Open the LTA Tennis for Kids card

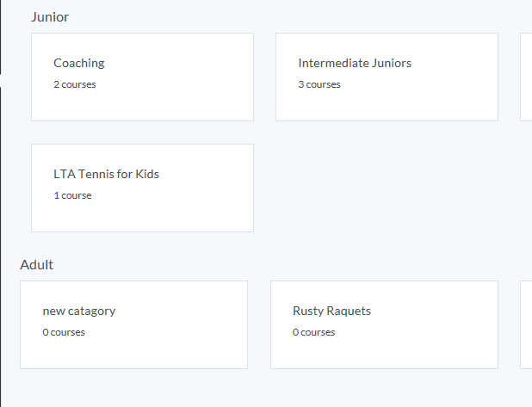pos(142,211)
